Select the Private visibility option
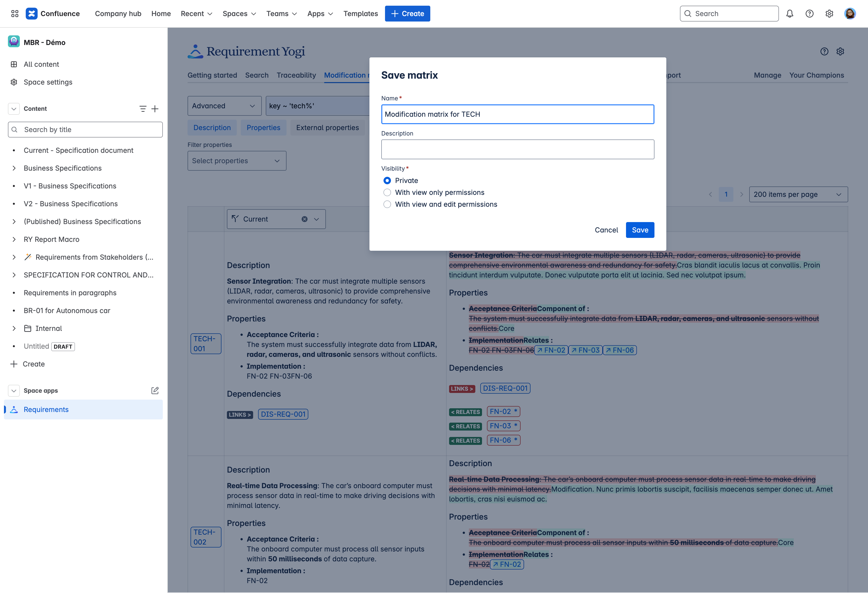 (x=387, y=181)
